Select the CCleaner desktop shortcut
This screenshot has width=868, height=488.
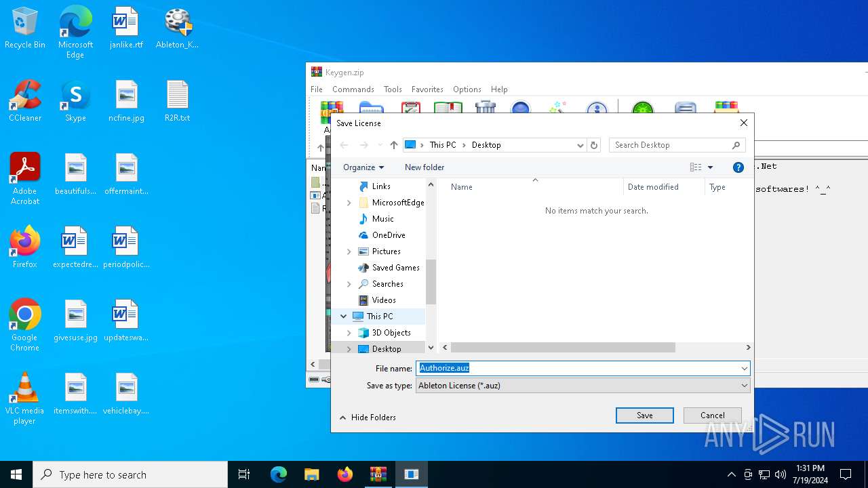pyautogui.click(x=25, y=102)
